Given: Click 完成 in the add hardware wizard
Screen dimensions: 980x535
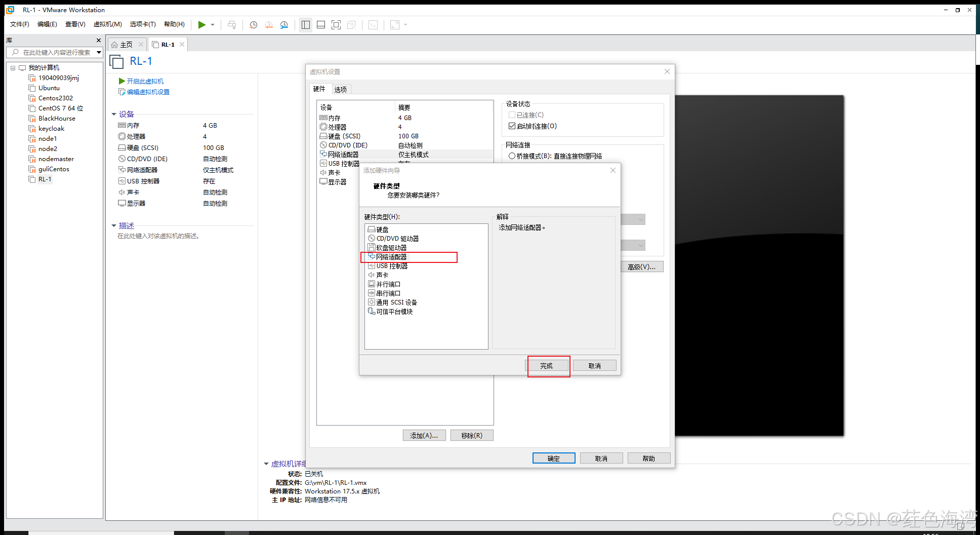Looking at the screenshot, I should click(x=546, y=366).
